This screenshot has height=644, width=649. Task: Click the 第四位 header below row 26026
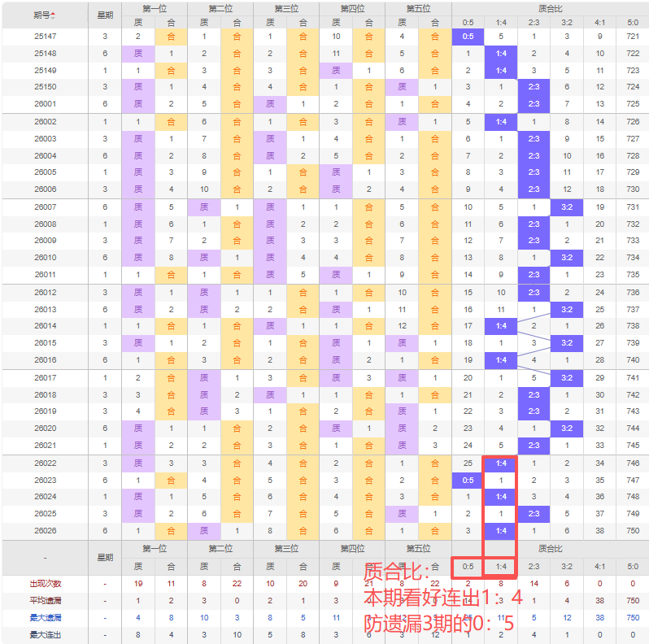pyautogui.click(x=352, y=549)
